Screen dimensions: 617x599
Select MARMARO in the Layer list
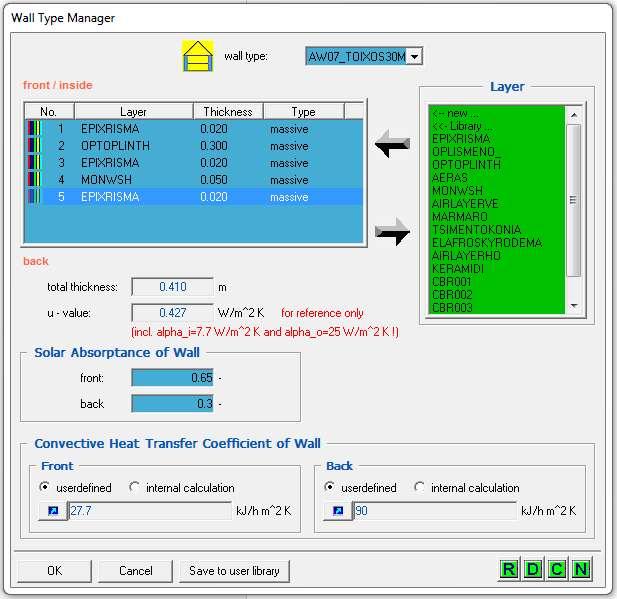point(460,216)
